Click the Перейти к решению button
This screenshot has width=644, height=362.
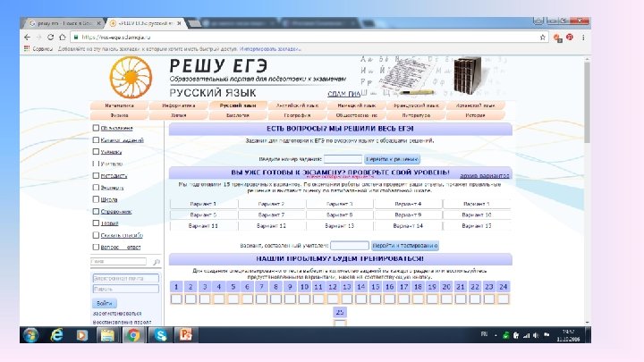point(393,159)
